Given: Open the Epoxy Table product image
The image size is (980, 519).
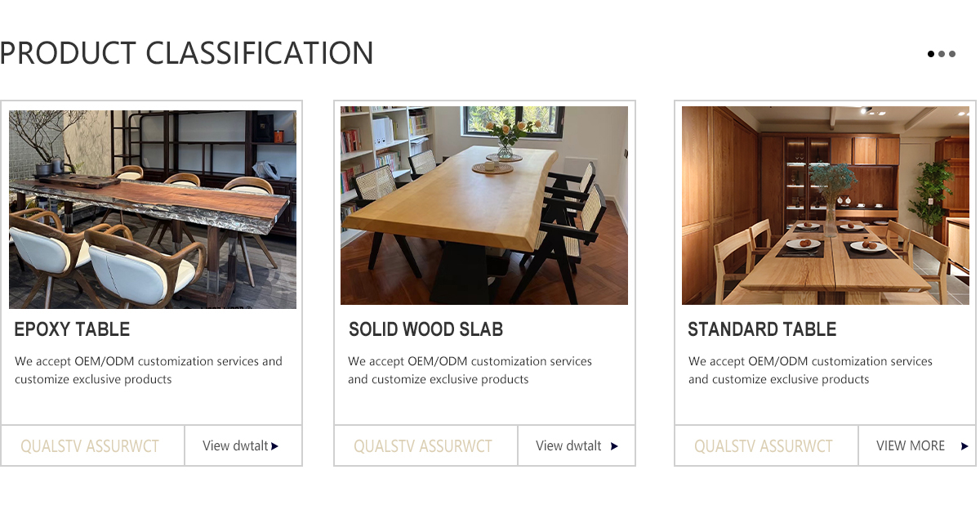Looking at the screenshot, I should pos(153,209).
